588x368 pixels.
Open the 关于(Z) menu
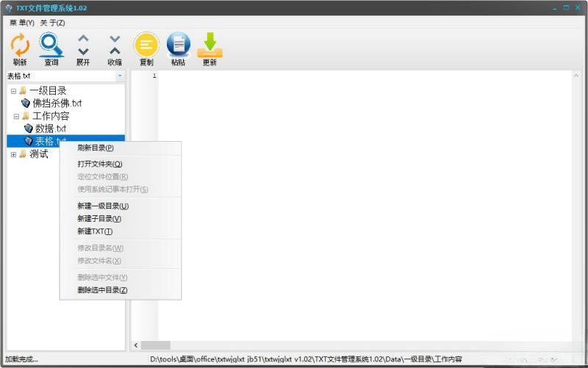52,23
